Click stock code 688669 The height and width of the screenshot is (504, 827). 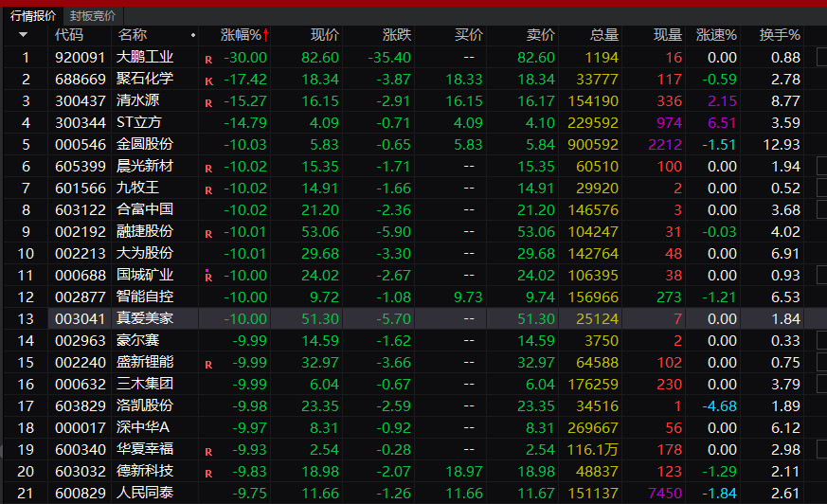click(81, 79)
